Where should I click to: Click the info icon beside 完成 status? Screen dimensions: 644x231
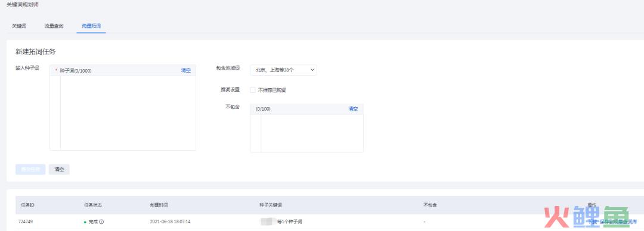(101, 221)
